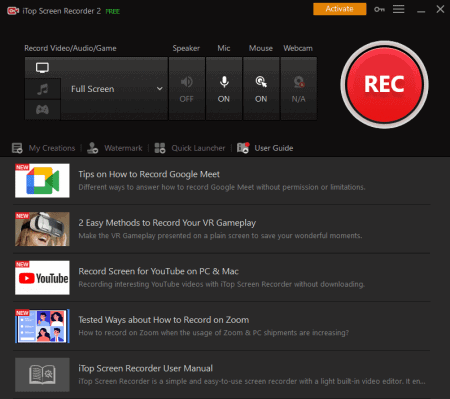Click the My Creations list icon
This screenshot has width=450, height=399.
click(17, 148)
